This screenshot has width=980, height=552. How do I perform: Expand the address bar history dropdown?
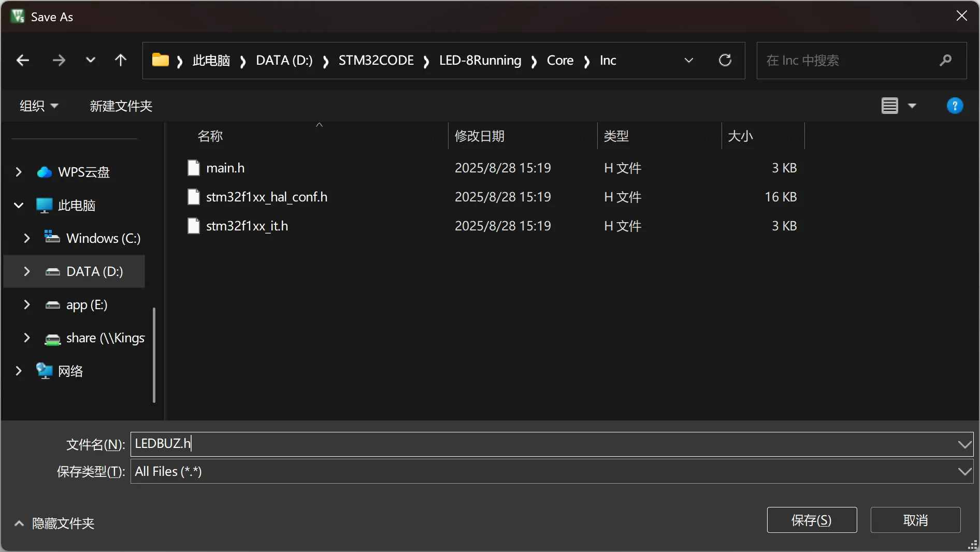(x=688, y=61)
